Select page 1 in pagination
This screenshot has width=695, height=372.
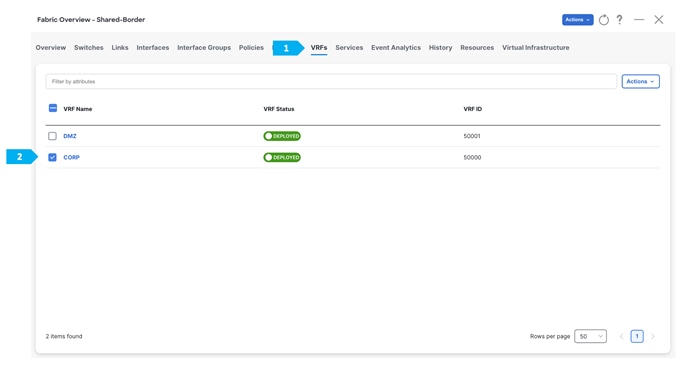pyautogui.click(x=637, y=336)
